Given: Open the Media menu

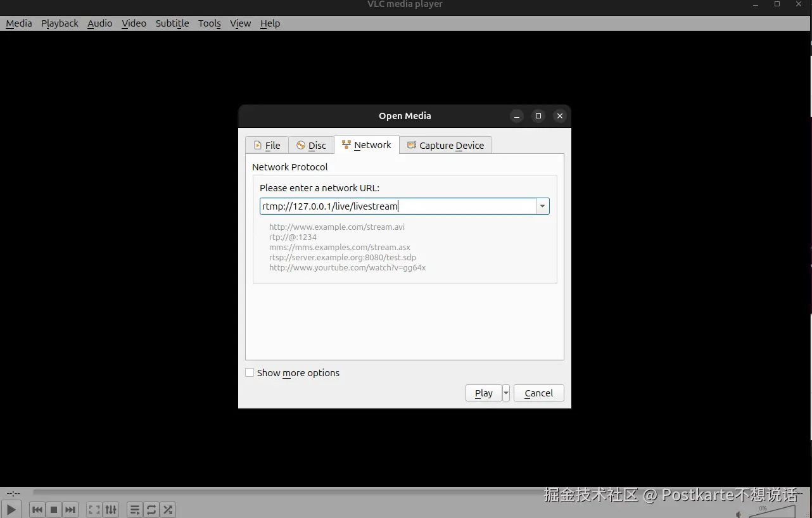Looking at the screenshot, I should pyautogui.click(x=19, y=23).
